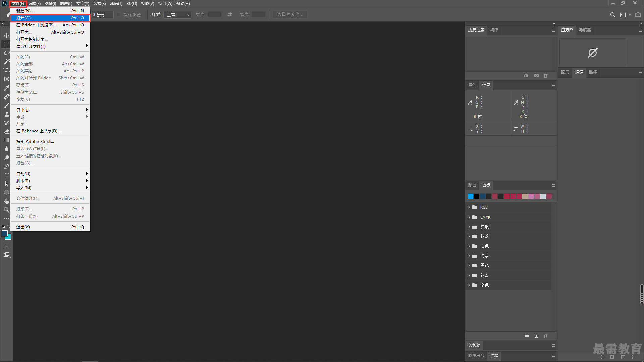This screenshot has width=644, height=362.
Task: Click 新建(N)... menu entry
Action: (x=50, y=11)
